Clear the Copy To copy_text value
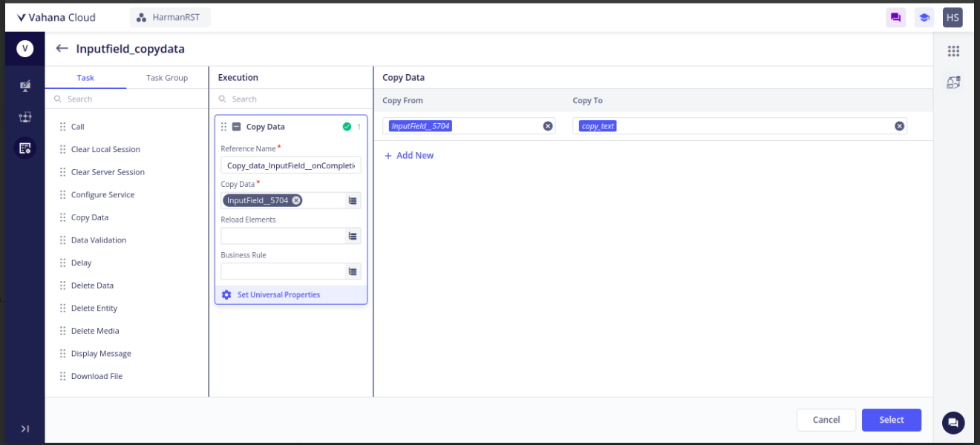 [899, 126]
